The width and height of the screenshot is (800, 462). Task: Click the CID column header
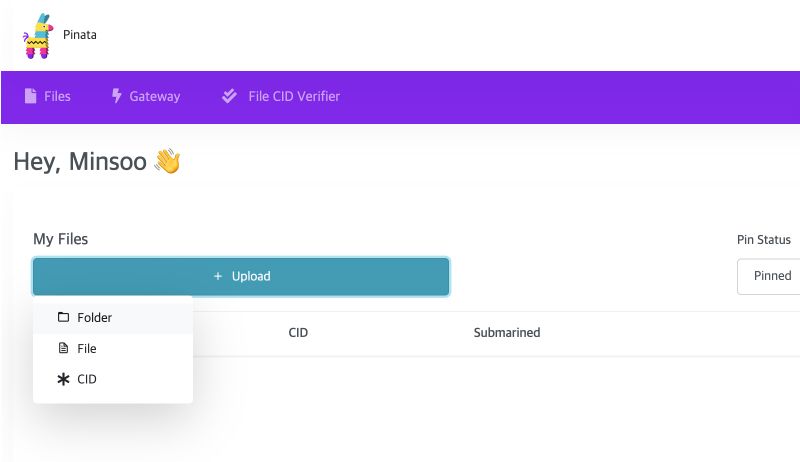298,332
